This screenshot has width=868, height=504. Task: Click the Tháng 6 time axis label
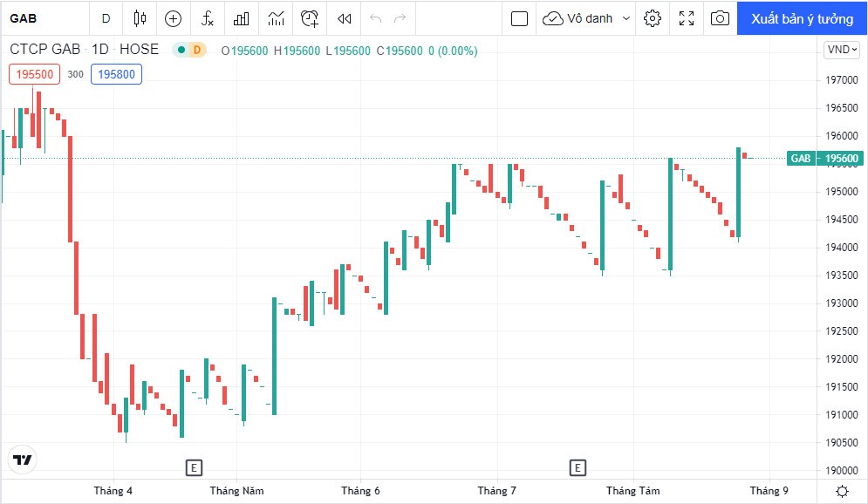[x=360, y=491]
